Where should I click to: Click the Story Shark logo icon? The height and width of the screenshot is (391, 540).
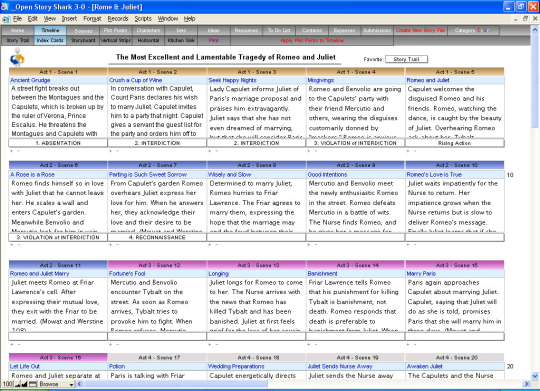pyautogui.click(x=17, y=57)
